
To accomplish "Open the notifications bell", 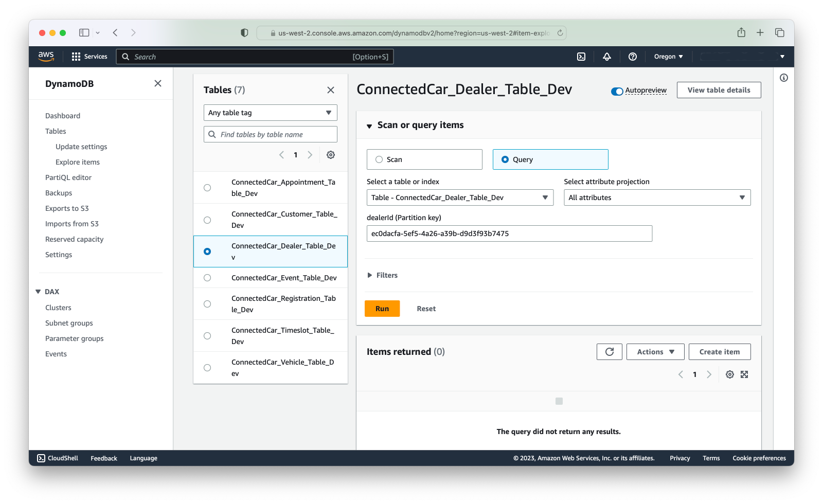I will [x=607, y=57].
